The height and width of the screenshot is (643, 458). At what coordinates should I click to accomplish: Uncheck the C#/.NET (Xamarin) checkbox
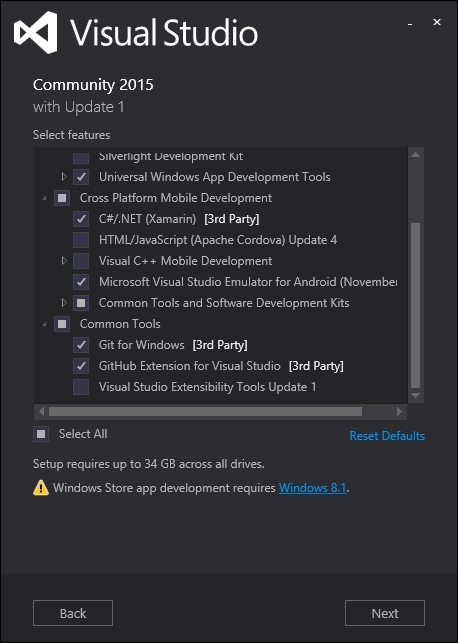point(81,219)
